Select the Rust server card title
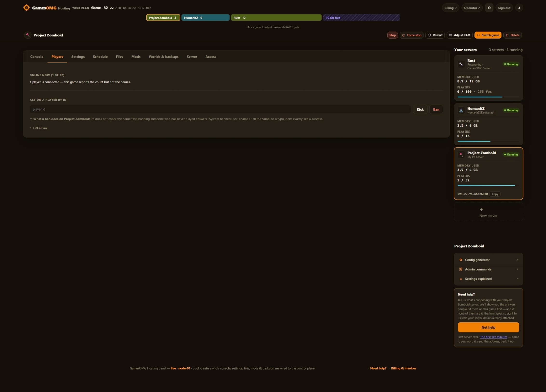546x392 pixels. click(x=471, y=61)
